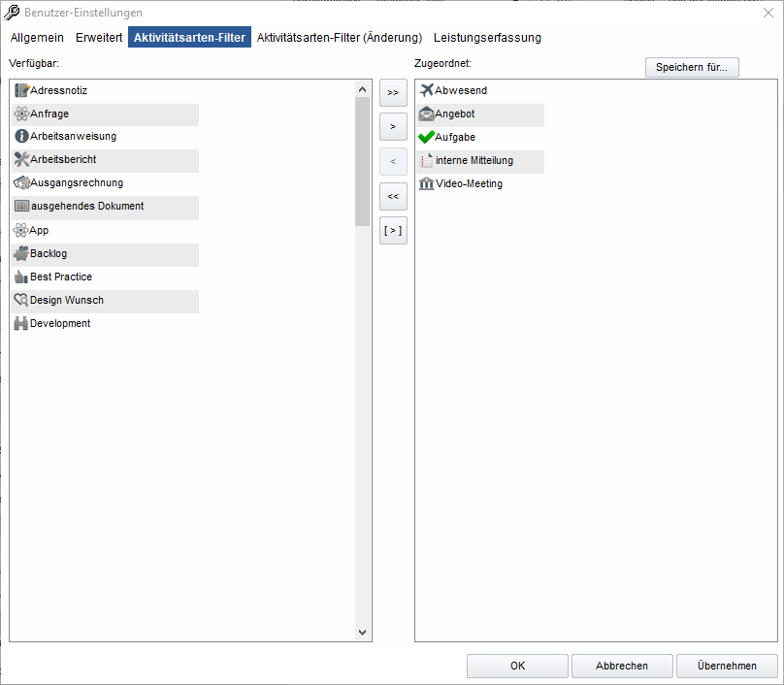Open the Leistungserfassung tab
The width and height of the screenshot is (784, 685).
click(x=487, y=38)
